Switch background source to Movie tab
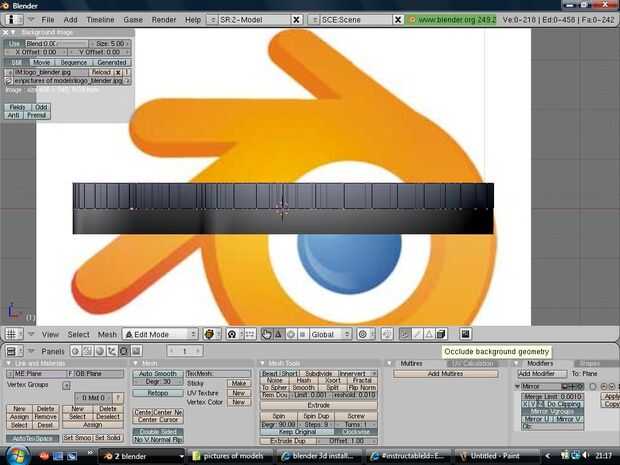 coord(42,62)
